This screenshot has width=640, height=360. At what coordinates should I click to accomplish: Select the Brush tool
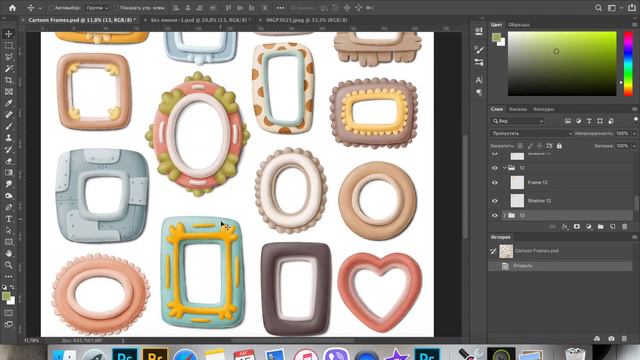point(9,126)
